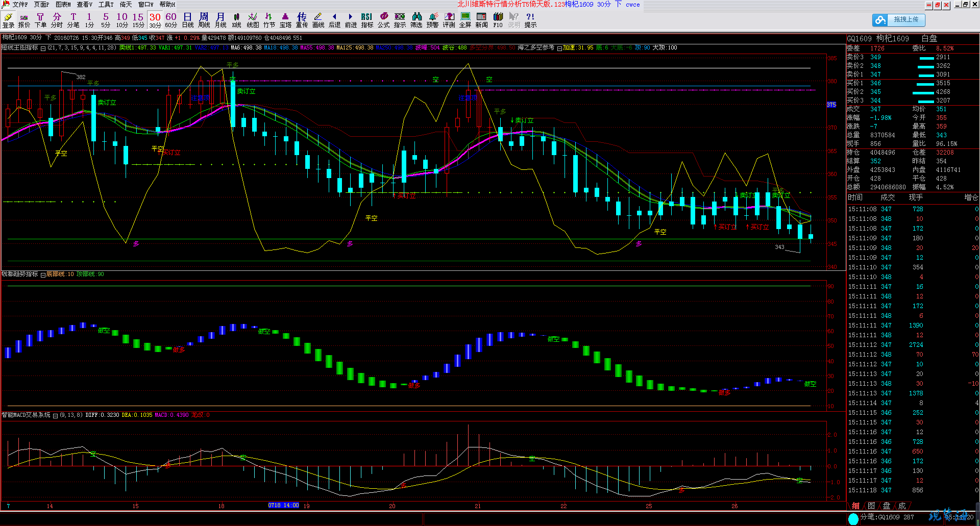This screenshot has width=980, height=526.
Task: Click the 买价1 346 bid row
Action: pos(912,83)
